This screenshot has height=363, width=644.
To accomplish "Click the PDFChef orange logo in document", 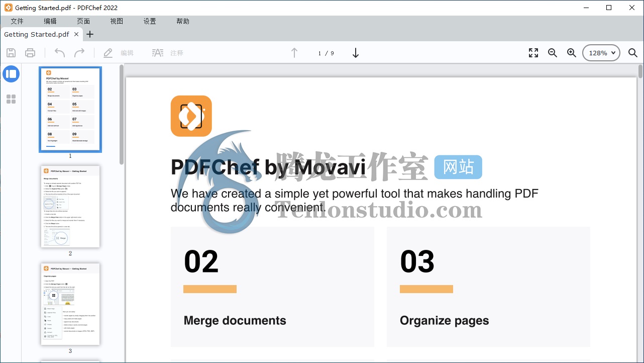I will (x=191, y=116).
